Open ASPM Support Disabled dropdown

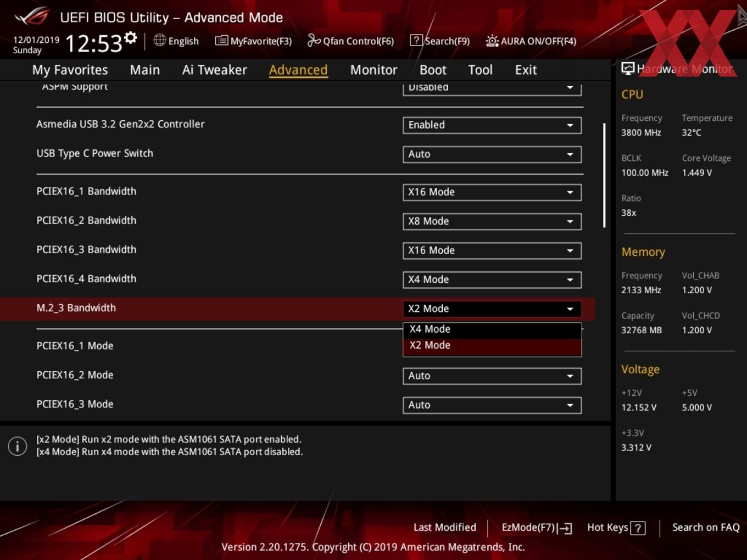tap(492, 88)
